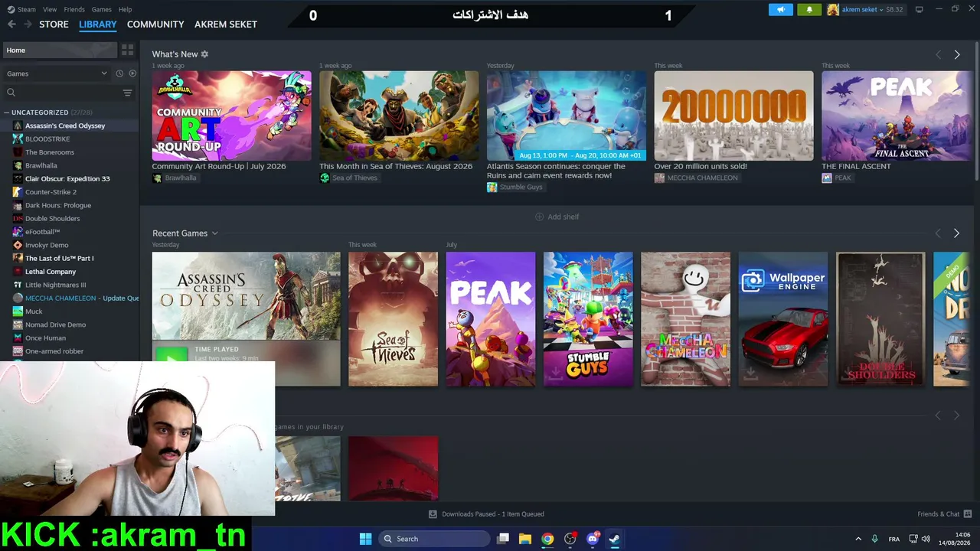The height and width of the screenshot is (551, 980).
Task: Click the Lethal Company game icon
Action: (18, 272)
